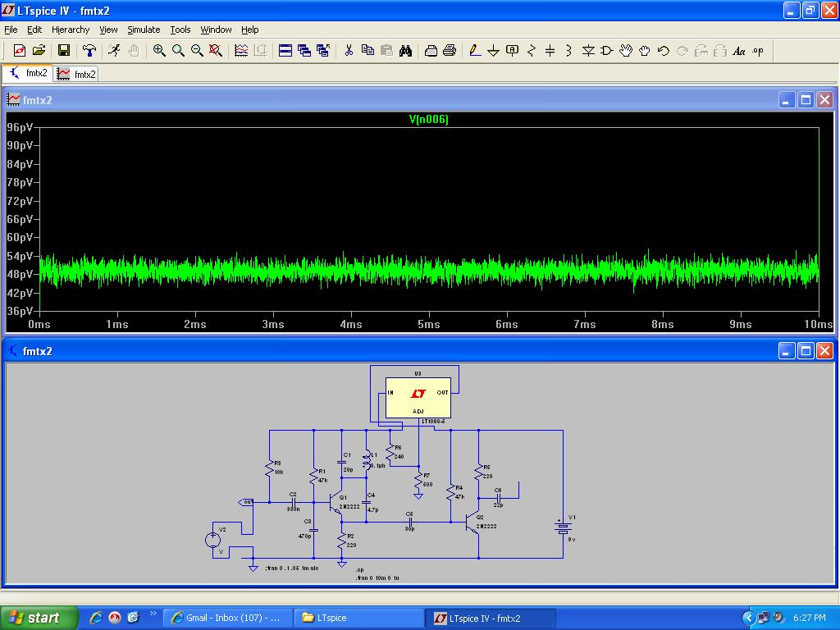Screen dimensions: 840x630
Task: Click the plain magnifier zoom area icon
Action: pos(178,50)
